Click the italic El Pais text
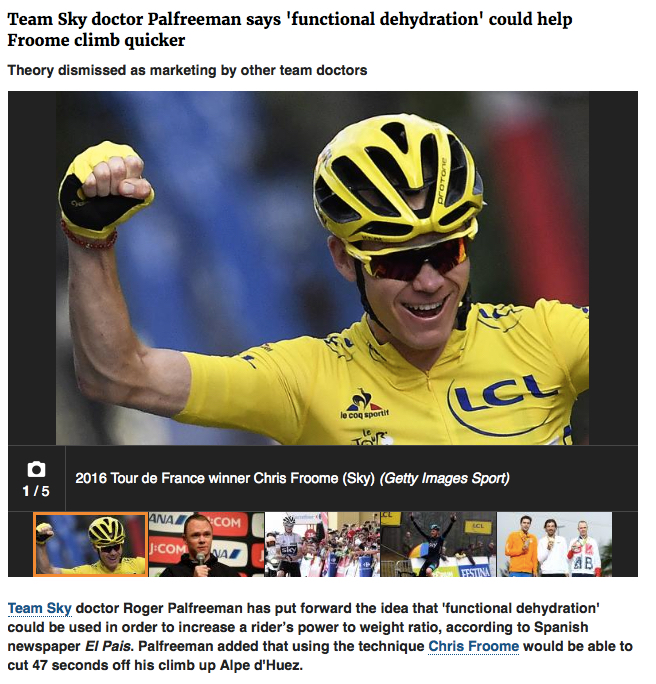The height and width of the screenshot is (684, 656). (x=108, y=646)
